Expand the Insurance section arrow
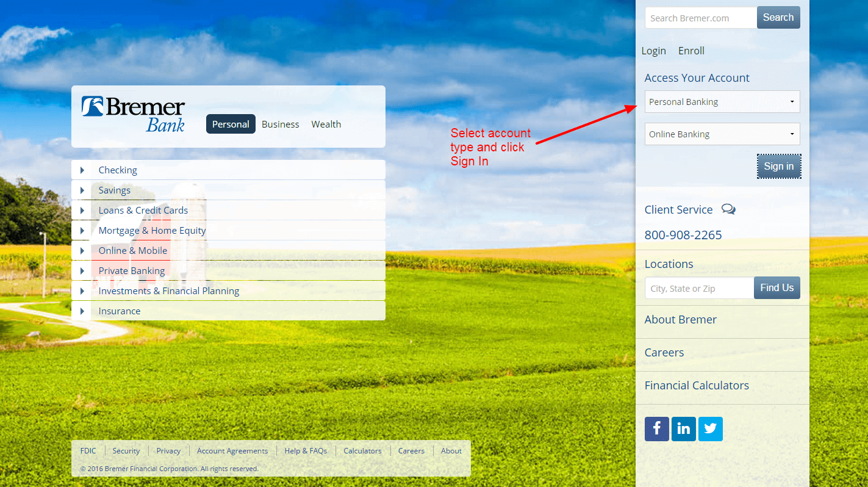The image size is (868, 487). (x=82, y=311)
